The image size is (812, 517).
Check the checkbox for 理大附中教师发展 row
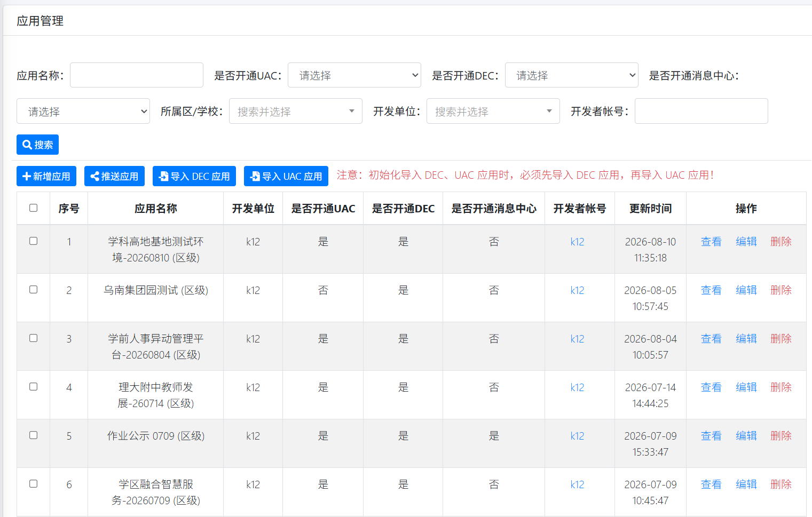33,387
